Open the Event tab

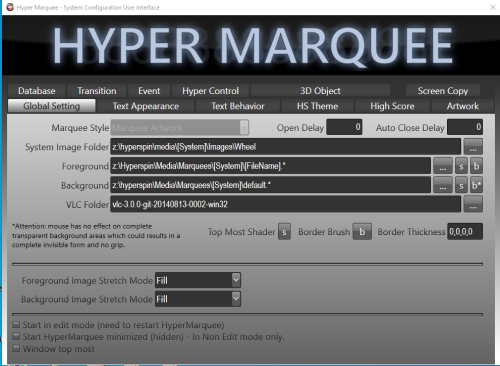[x=149, y=91]
